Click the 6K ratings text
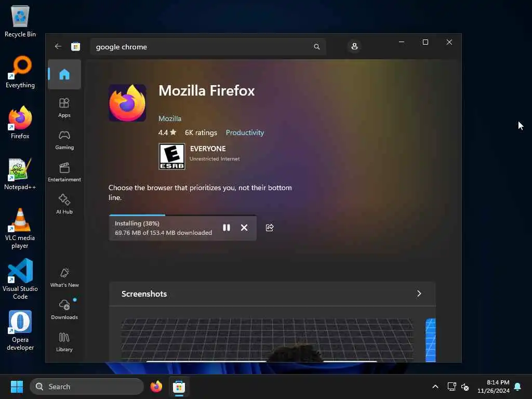The height and width of the screenshot is (399, 532). coord(201,132)
